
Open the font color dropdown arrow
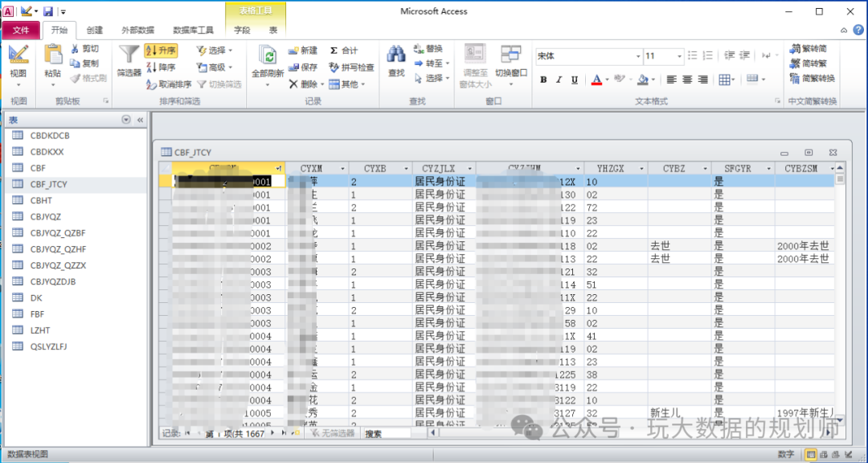(x=608, y=80)
